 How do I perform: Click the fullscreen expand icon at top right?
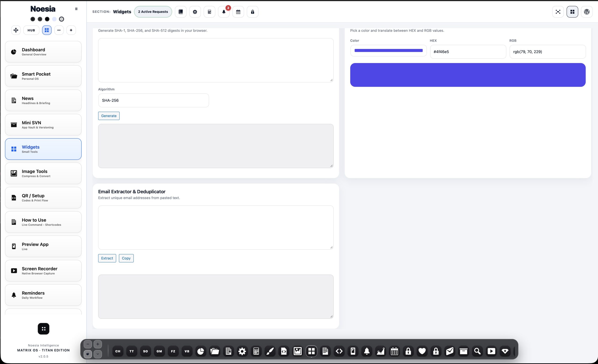pos(558,12)
